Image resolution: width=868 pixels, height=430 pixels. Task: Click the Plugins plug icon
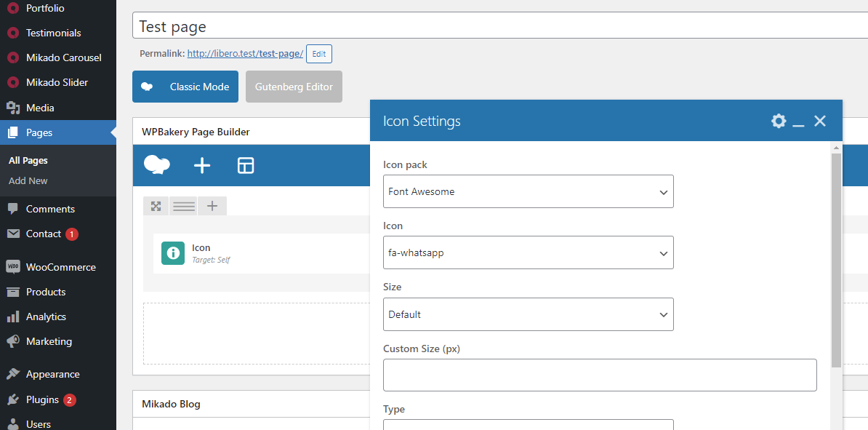(13, 399)
